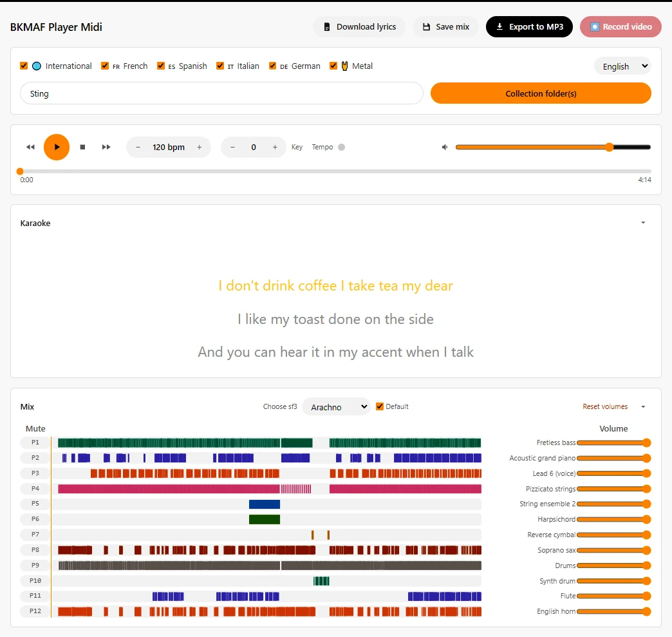
Task: Uncheck the German checkbox
Action: (x=272, y=66)
